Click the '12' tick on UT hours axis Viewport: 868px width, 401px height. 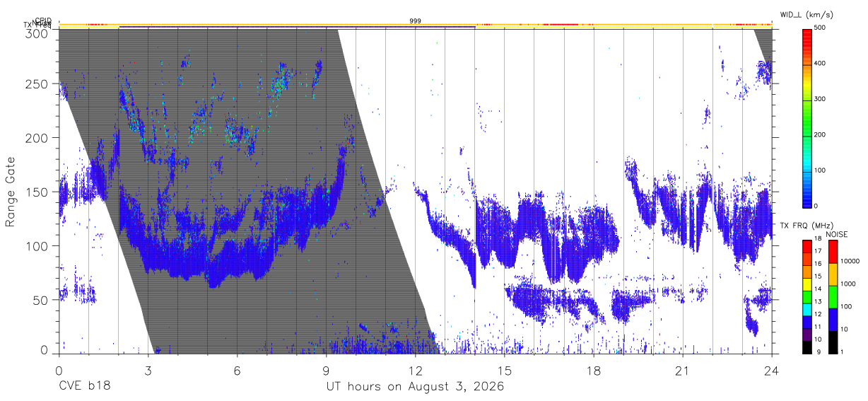pyautogui.click(x=415, y=371)
